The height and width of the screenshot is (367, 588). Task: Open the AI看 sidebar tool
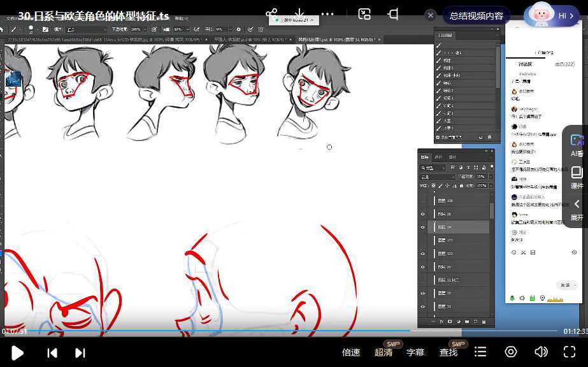[577, 145]
